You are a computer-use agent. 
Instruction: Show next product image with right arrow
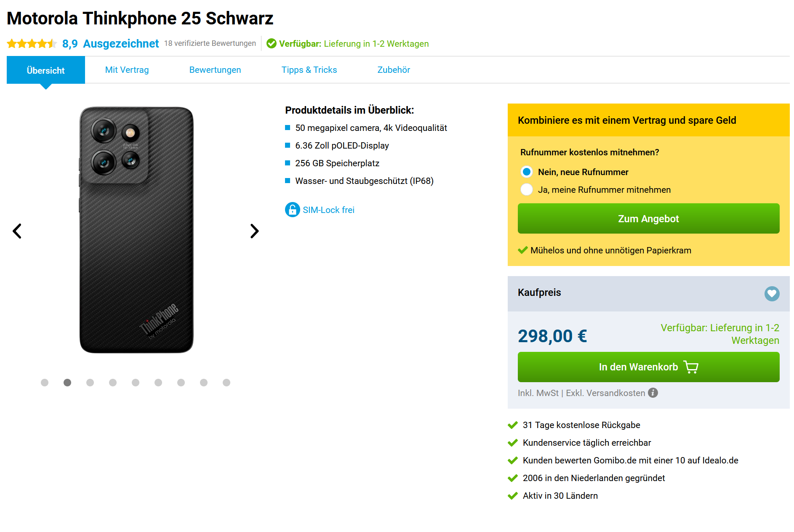254,231
